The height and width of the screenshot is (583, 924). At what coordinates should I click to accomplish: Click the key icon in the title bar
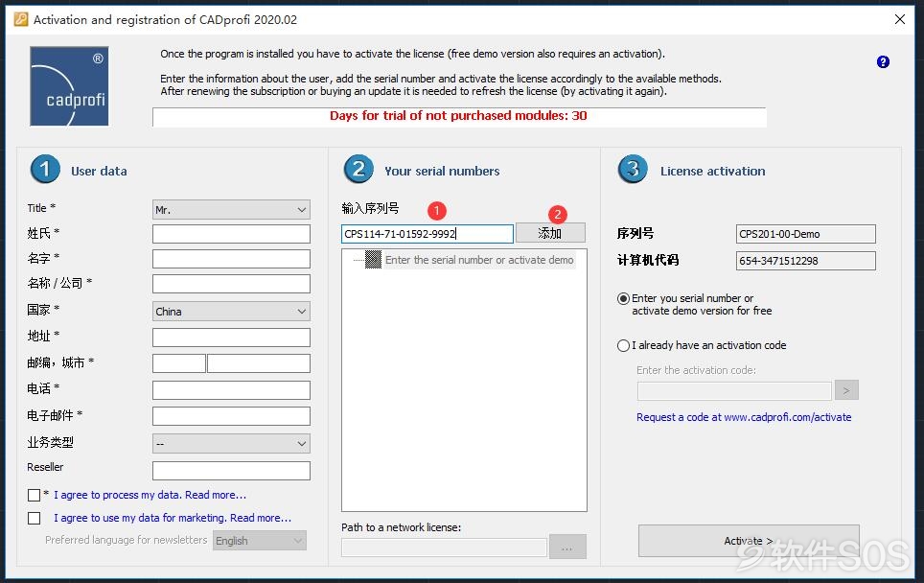[21, 19]
